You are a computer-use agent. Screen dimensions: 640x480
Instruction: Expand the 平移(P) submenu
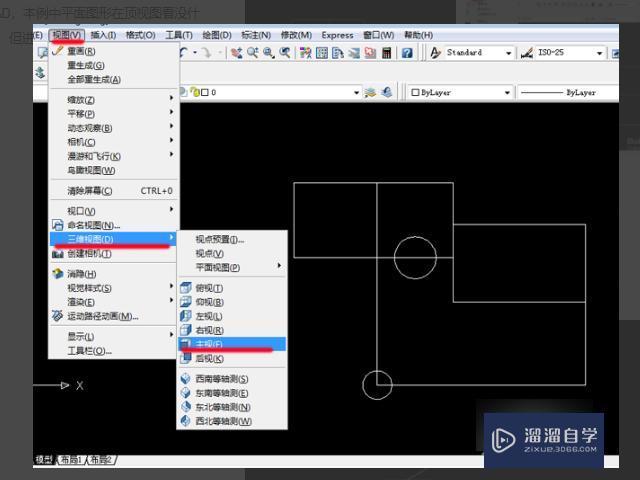coord(113,113)
